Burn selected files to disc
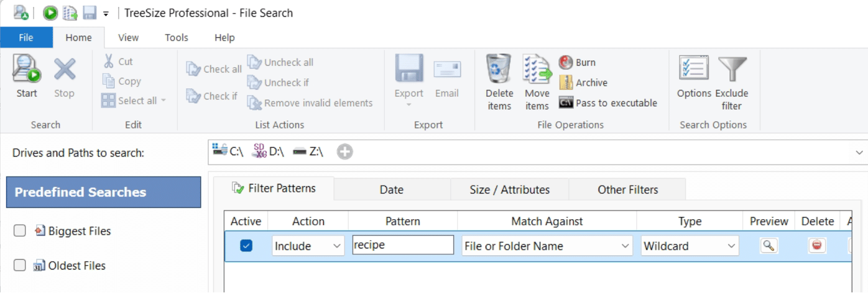Viewport: 868px width, 293px height. (x=578, y=62)
